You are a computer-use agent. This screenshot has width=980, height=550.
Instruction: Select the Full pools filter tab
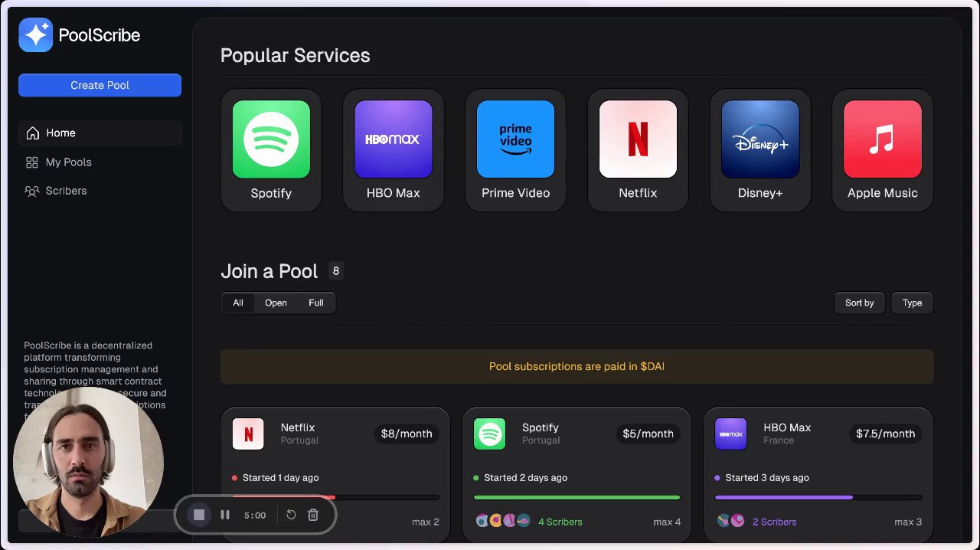coord(316,303)
